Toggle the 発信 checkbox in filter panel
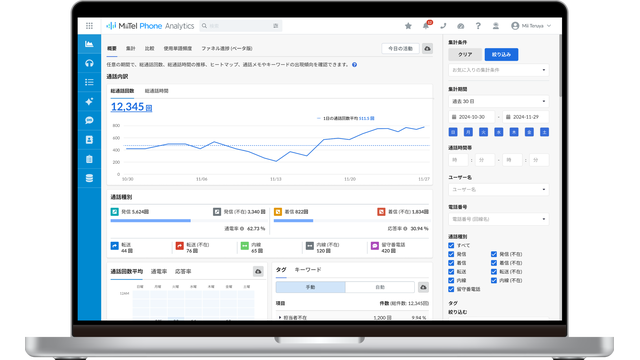This screenshot has width=640, height=360. point(451,254)
